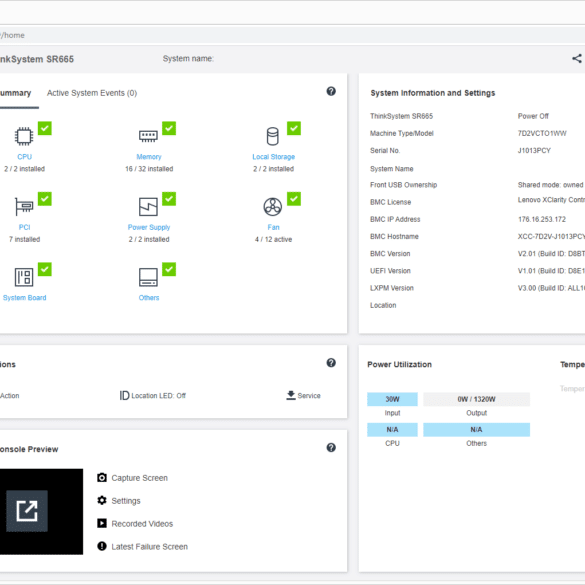Open the System Board link

(x=25, y=298)
